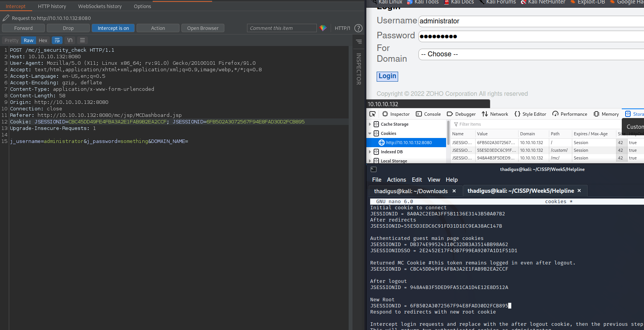Sort cookies by Name column header
Image resolution: width=644 pixels, height=330 pixels.
463,134
